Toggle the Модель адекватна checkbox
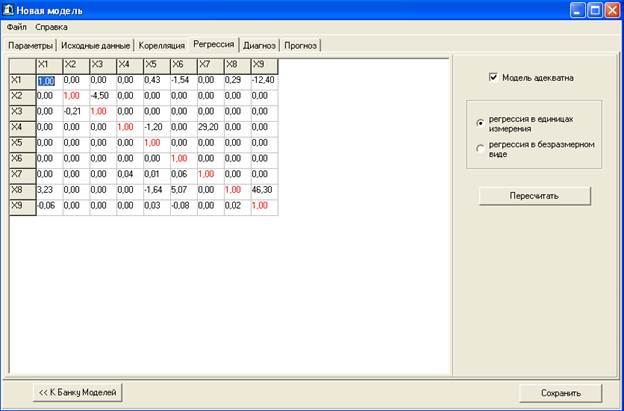The width and height of the screenshot is (624, 411). click(x=493, y=78)
